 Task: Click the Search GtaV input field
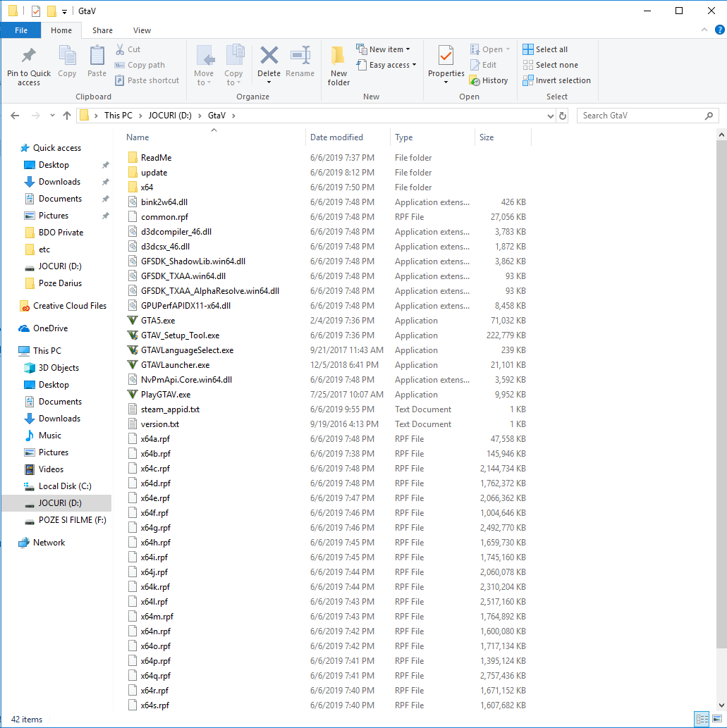(640, 116)
